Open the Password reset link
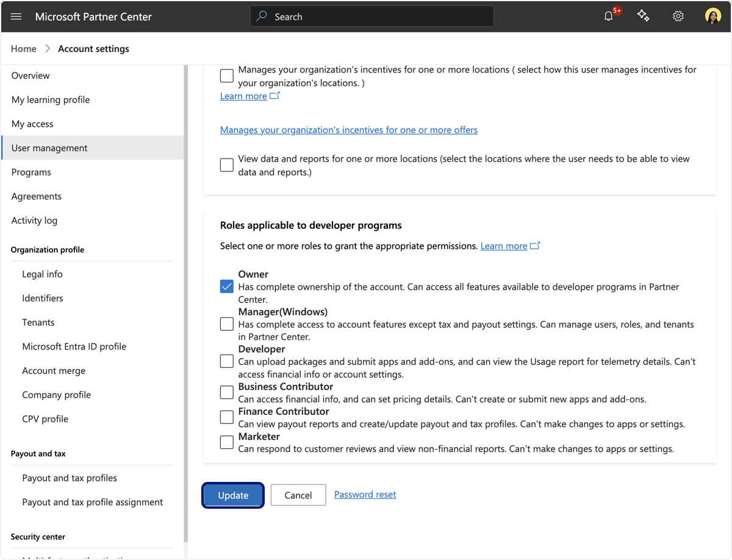Image resolution: width=732 pixels, height=560 pixels. pyautogui.click(x=365, y=494)
